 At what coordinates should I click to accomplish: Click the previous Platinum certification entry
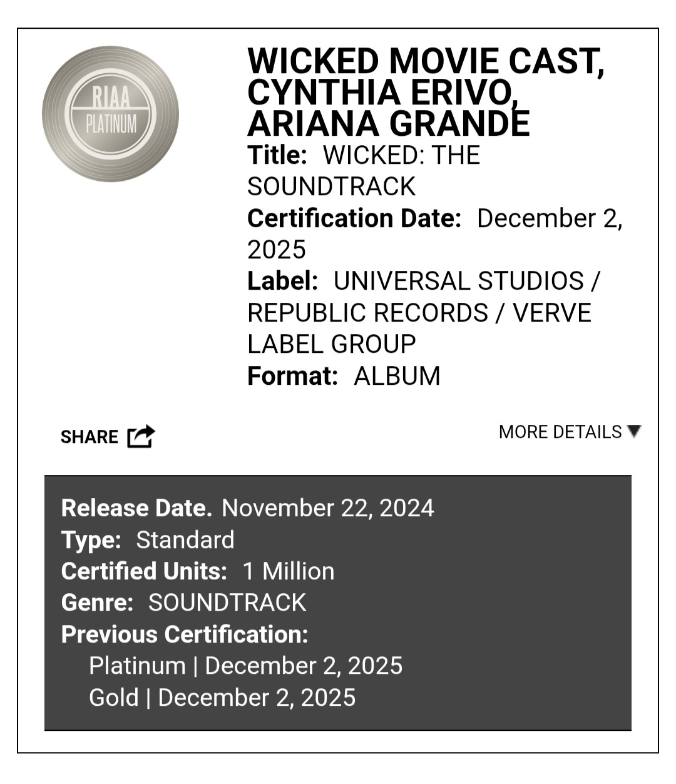point(245,666)
